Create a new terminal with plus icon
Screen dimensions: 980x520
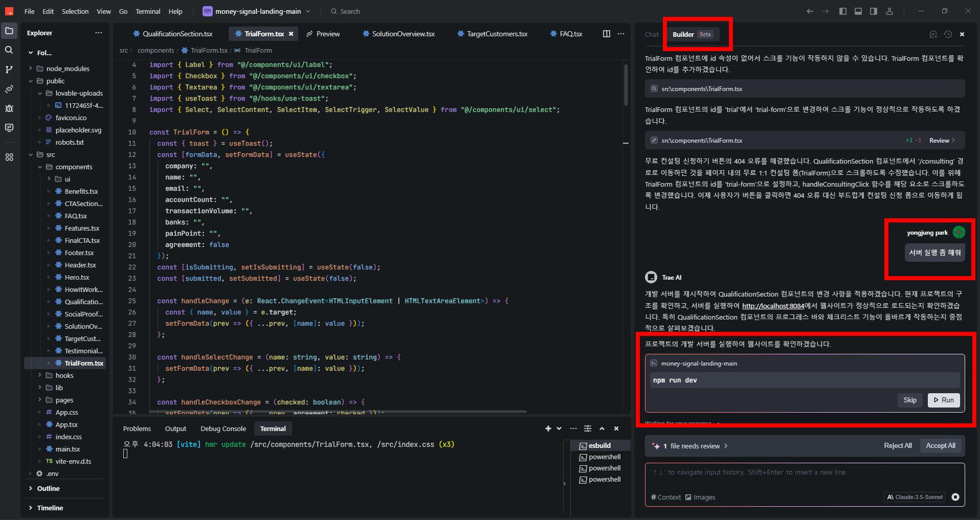click(x=548, y=428)
